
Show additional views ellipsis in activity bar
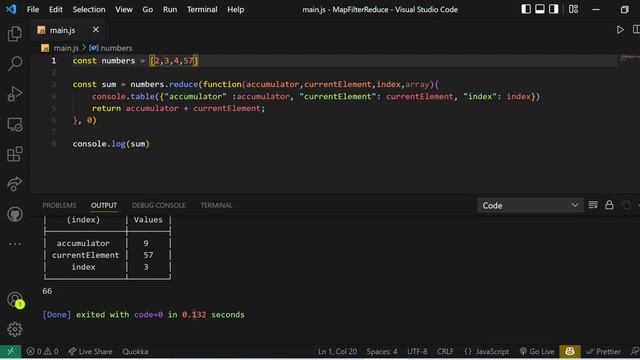pyautogui.click(x=15, y=244)
